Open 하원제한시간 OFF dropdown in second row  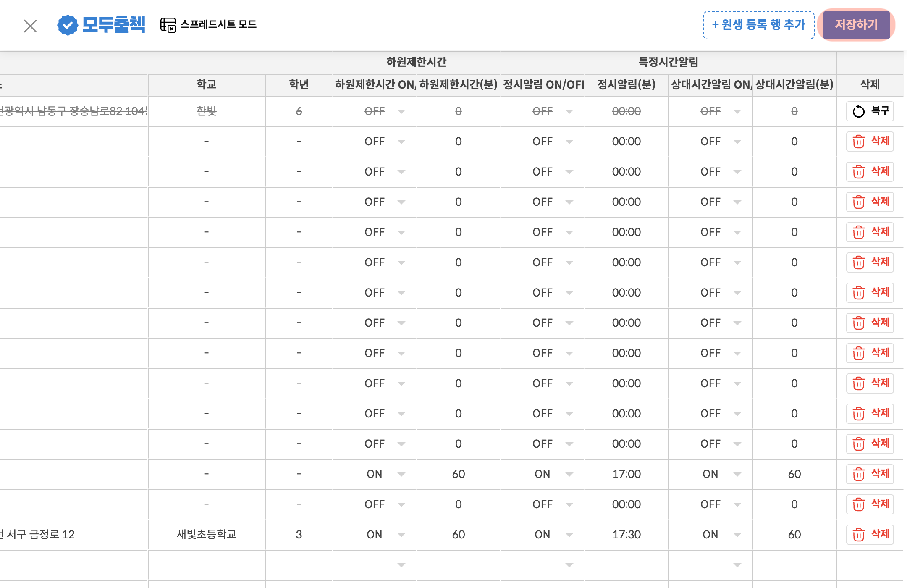tap(401, 142)
